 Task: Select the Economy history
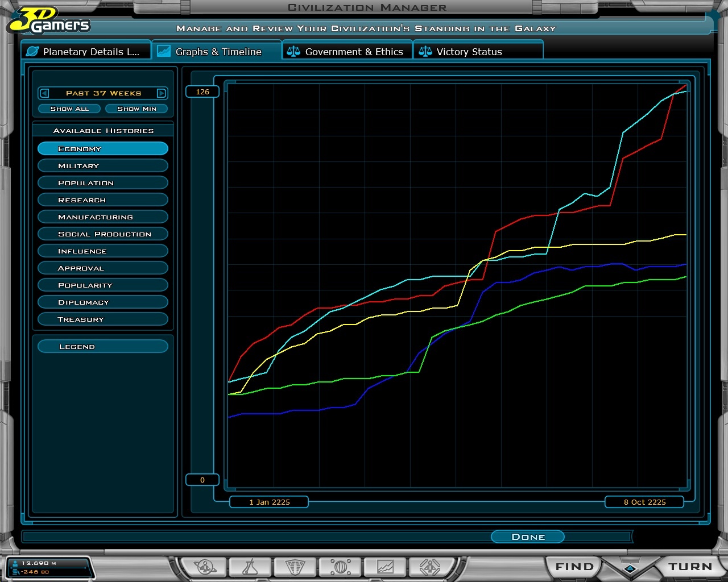pyautogui.click(x=103, y=149)
